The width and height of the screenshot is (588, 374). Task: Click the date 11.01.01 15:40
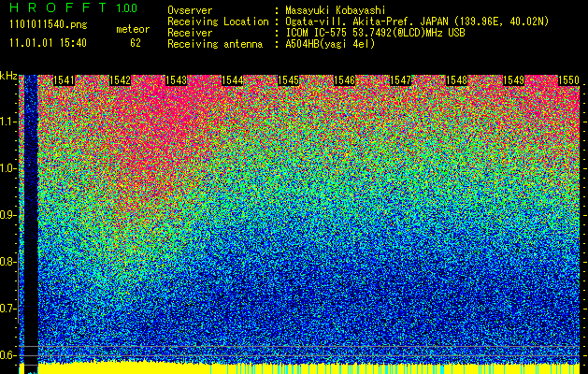48,43
